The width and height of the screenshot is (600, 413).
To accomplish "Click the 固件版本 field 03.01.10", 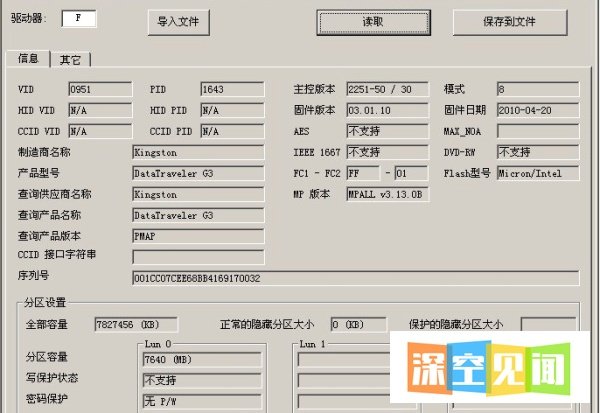I will [387, 110].
